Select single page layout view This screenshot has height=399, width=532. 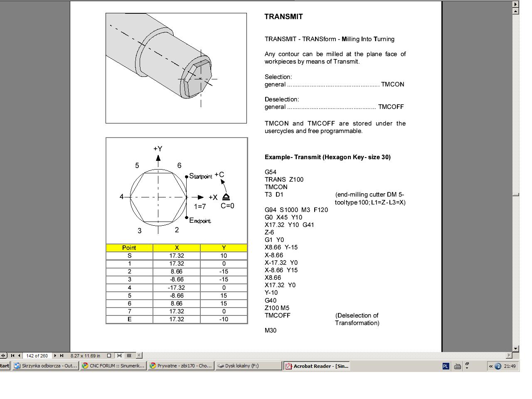tap(109, 355)
